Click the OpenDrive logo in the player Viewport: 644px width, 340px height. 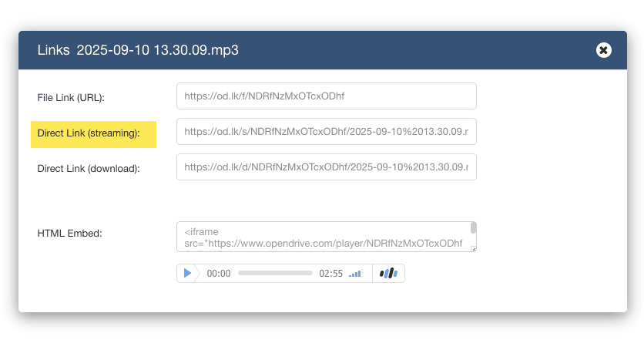point(388,273)
